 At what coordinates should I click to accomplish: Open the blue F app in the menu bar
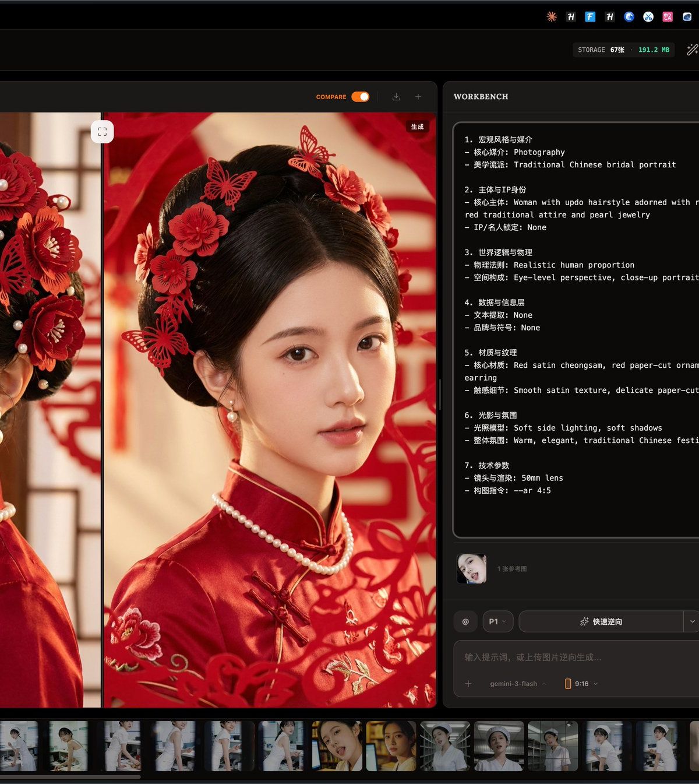click(590, 17)
